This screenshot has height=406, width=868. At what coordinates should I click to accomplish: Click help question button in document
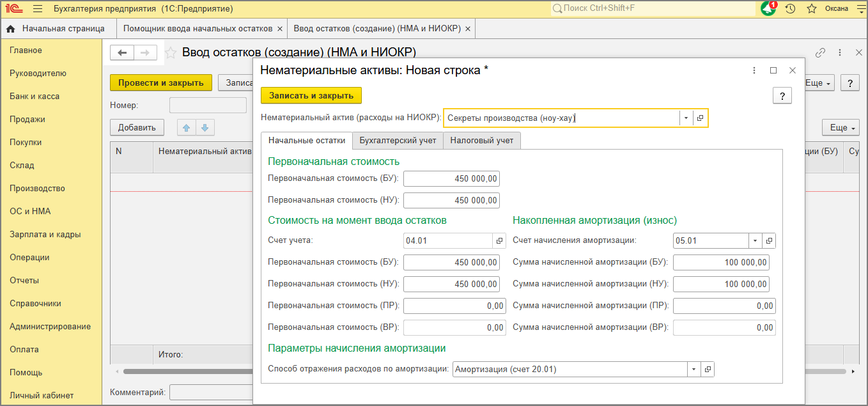[x=849, y=83]
